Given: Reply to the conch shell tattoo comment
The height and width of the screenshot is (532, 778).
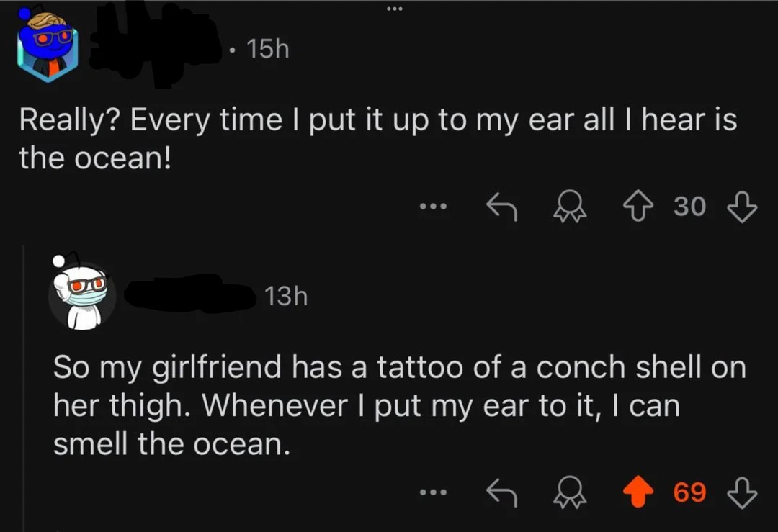Looking at the screenshot, I should (x=501, y=493).
